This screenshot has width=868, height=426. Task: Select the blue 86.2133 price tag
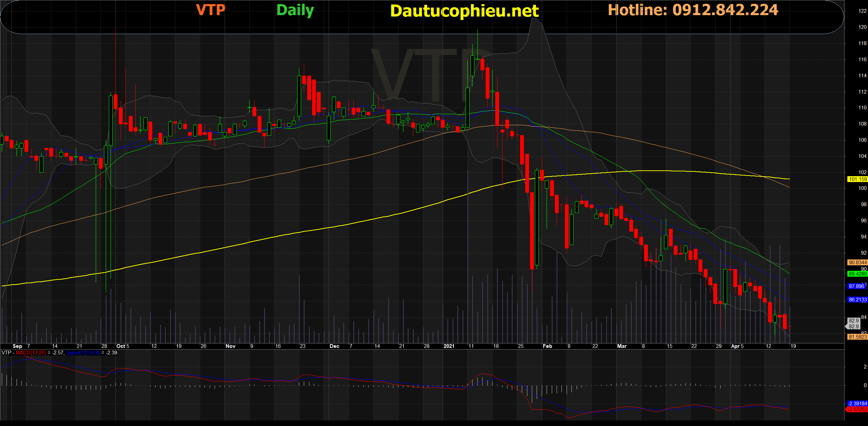[857, 300]
